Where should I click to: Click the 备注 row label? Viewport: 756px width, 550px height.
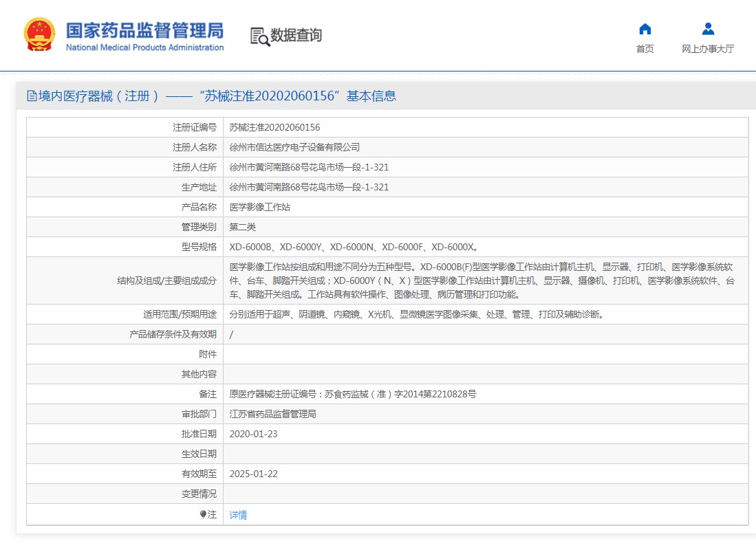tap(208, 394)
